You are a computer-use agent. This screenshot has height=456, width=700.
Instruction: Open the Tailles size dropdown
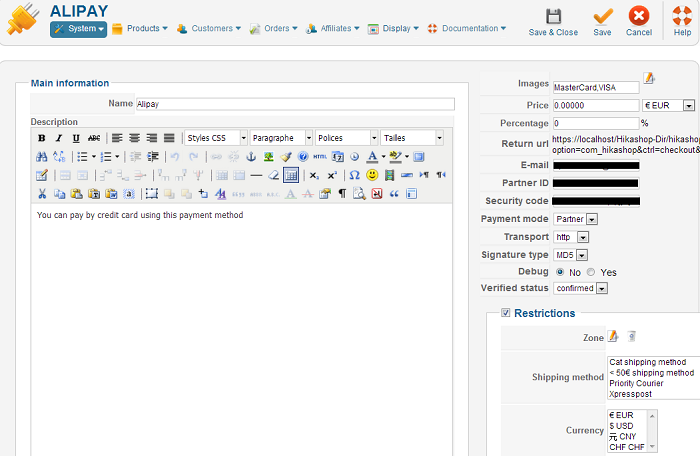pyautogui.click(x=412, y=138)
